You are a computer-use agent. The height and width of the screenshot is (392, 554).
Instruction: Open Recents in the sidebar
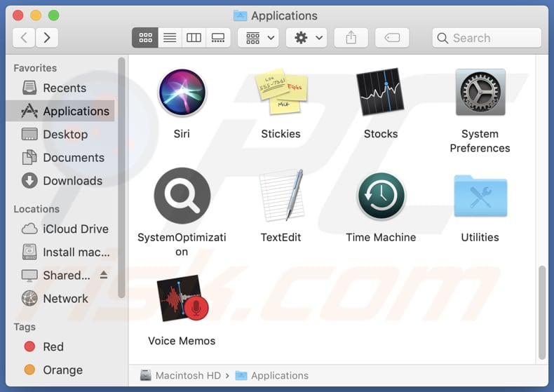[60, 88]
